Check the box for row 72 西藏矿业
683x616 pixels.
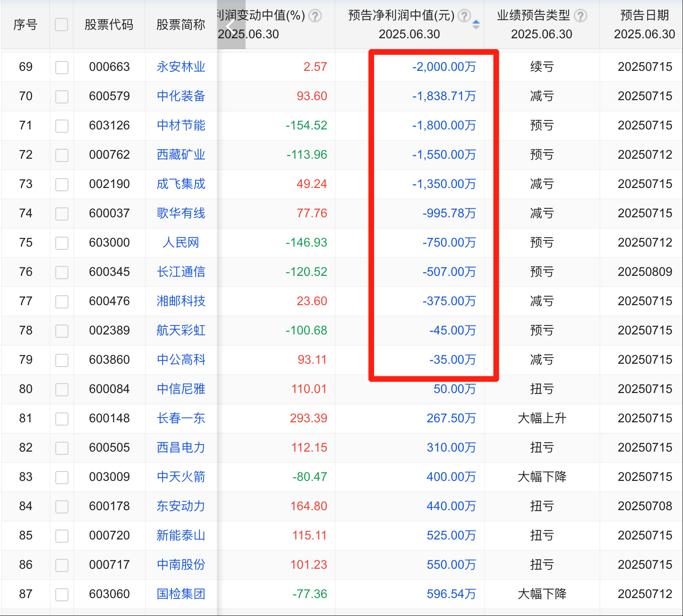coord(62,155)
